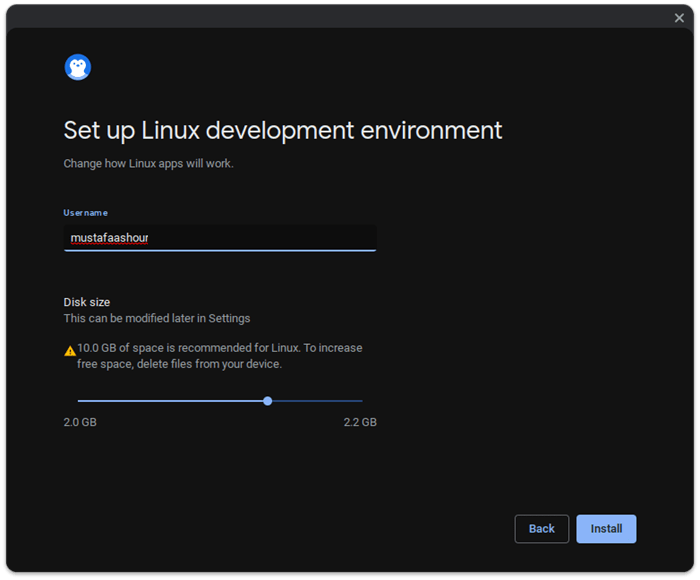Screen dimensions: 700x580
Task: Close the Linux setup dialog
Action: click(679, 18)
